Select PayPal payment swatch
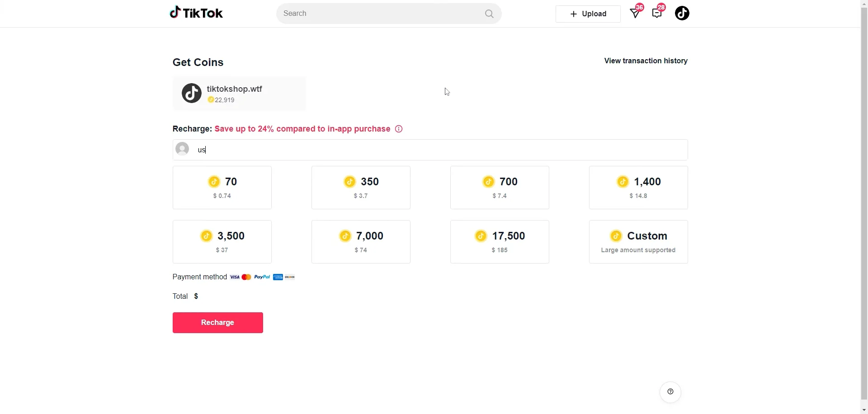Viewport: 868px width, 414px height. coord(261,277)
